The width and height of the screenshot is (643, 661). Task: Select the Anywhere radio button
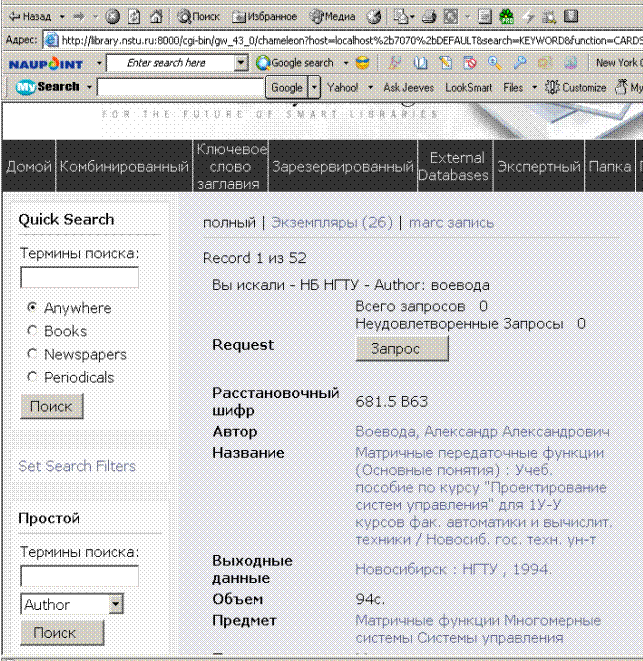click(x=33, y=308)
